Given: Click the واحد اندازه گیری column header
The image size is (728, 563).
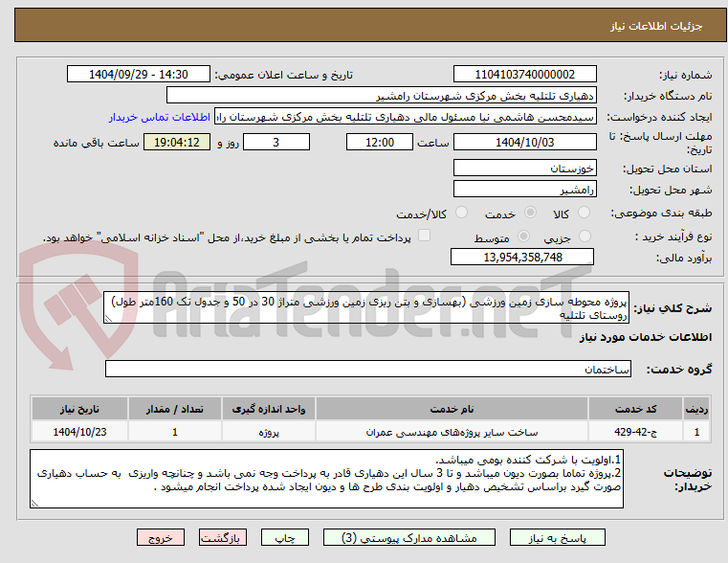Looking at the screenshot, I should (x=269, y=409).
